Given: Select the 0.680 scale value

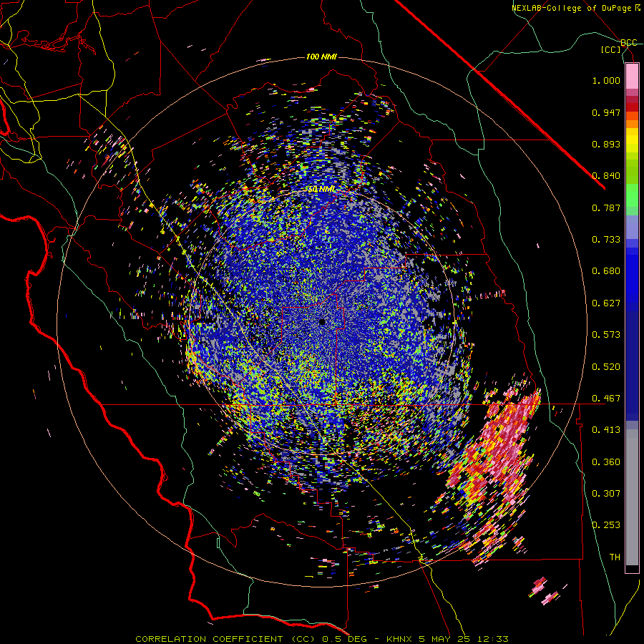Looking at the screenshot, I should 606,271.
